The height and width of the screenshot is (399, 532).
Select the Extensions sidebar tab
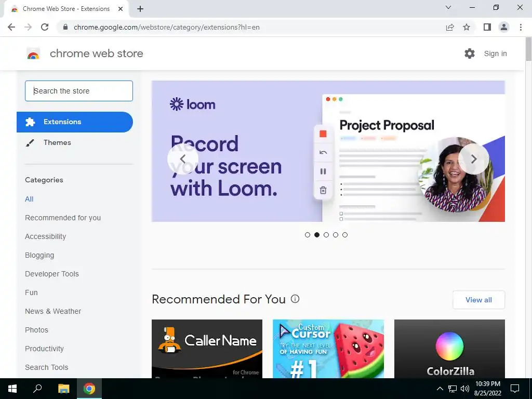pyautogui.click(x=75, y=122)
